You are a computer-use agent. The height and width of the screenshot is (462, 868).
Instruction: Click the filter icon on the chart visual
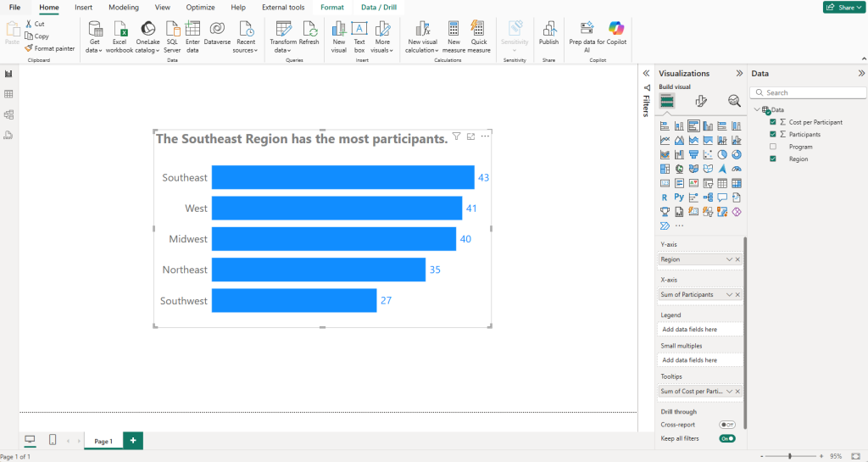pos(457,136)
